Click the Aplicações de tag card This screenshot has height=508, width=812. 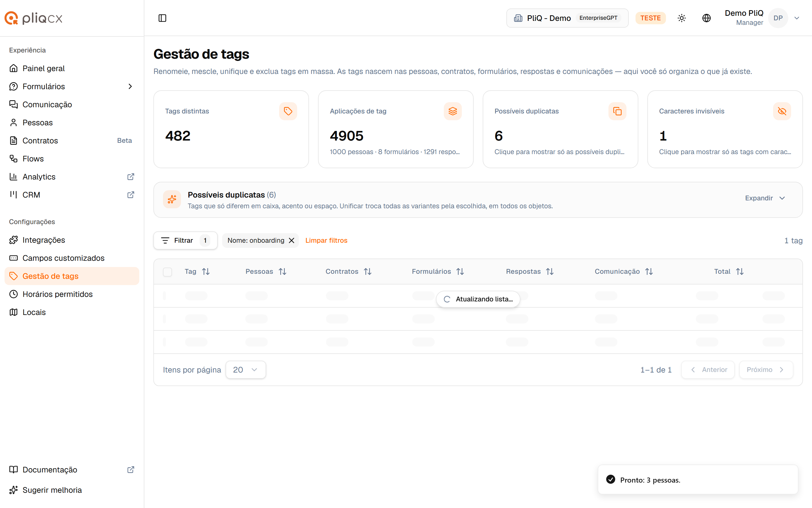(x=396, y=129)
